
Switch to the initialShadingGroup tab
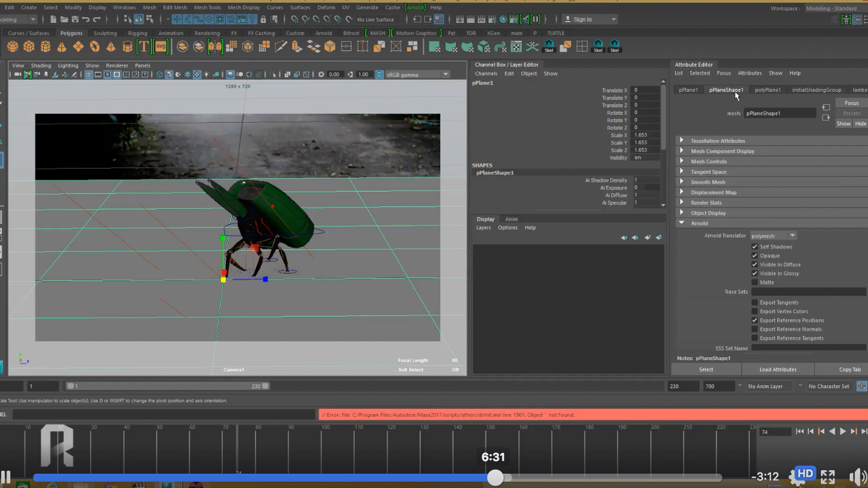[x=816, y=90]
